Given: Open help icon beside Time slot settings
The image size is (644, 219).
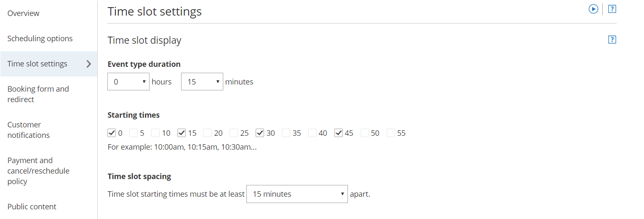Looking at the screenshot, I should [x=612, y=9].
